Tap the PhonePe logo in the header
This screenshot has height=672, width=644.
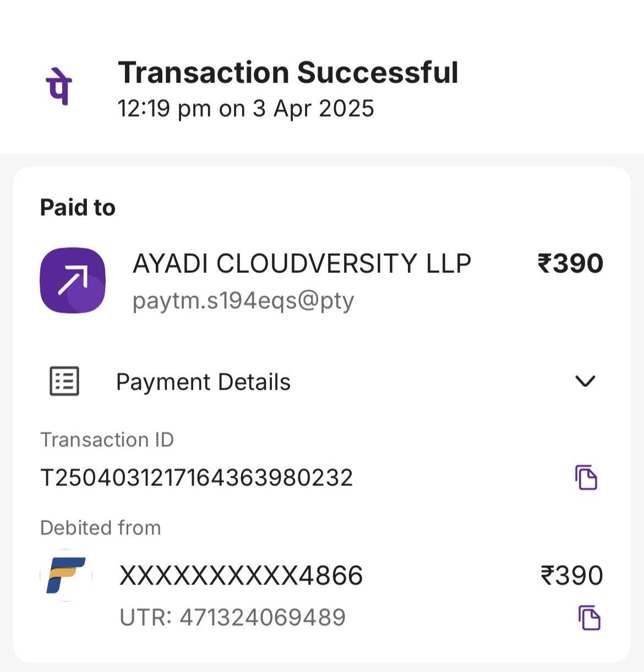pos(58,86)
